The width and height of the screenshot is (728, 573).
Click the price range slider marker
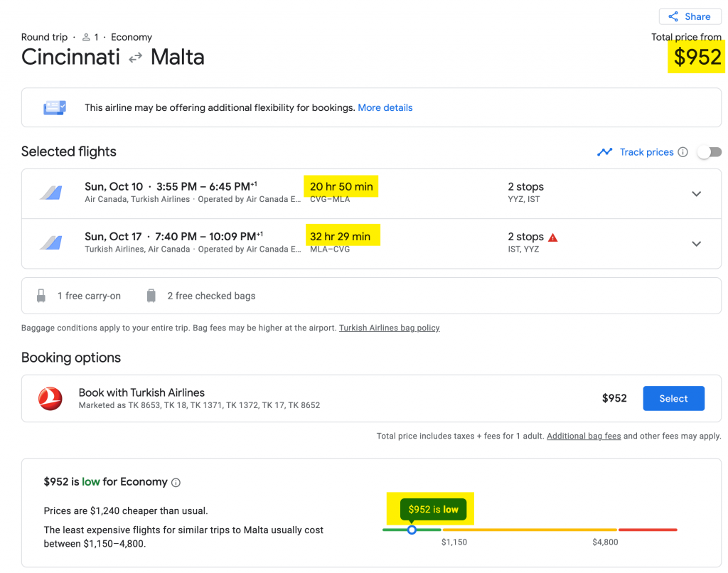pyautogui.click(x=412, y=530)
